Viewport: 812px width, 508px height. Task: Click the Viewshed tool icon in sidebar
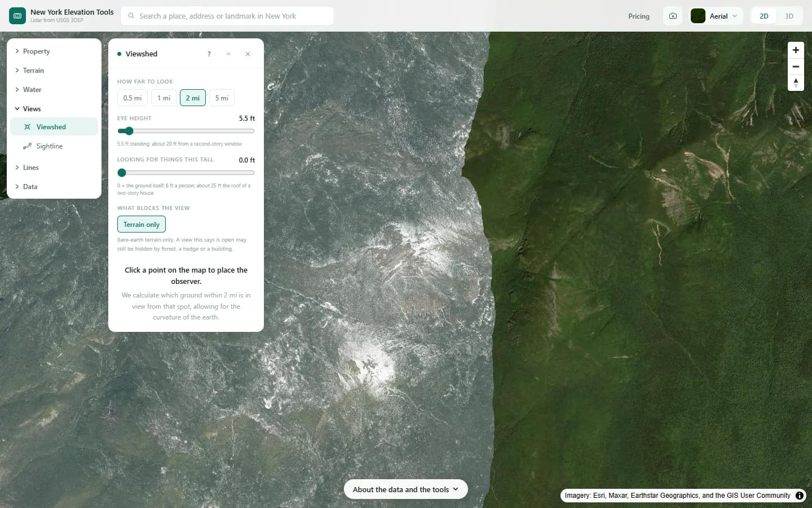27,127
